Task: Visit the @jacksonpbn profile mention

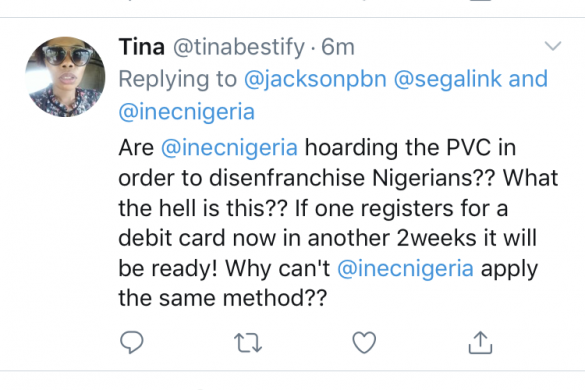Action: [315, 79]
